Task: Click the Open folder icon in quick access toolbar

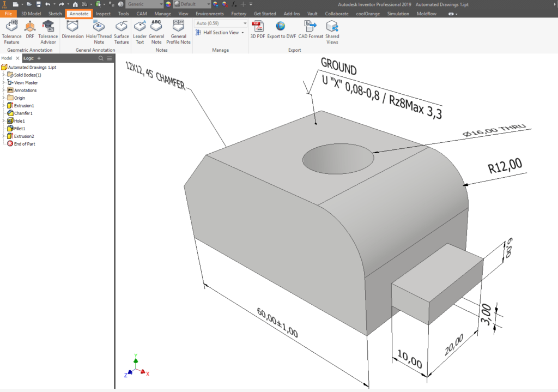Action: click(29, 4)
